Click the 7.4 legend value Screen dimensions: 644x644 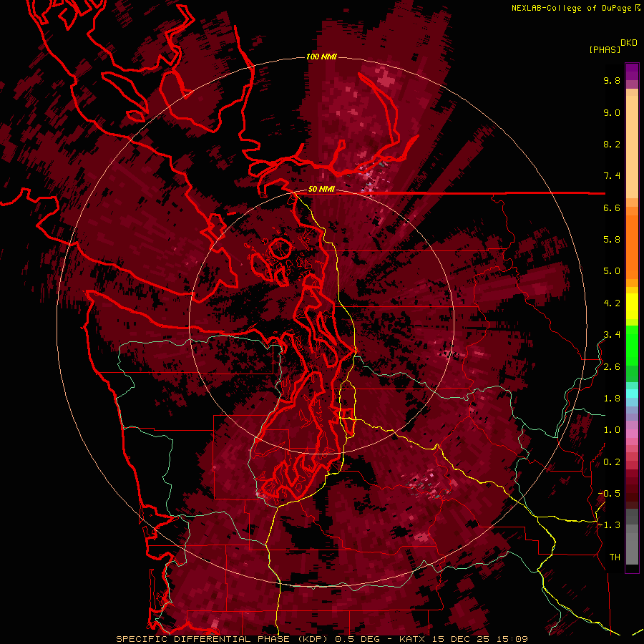[612, 176]
